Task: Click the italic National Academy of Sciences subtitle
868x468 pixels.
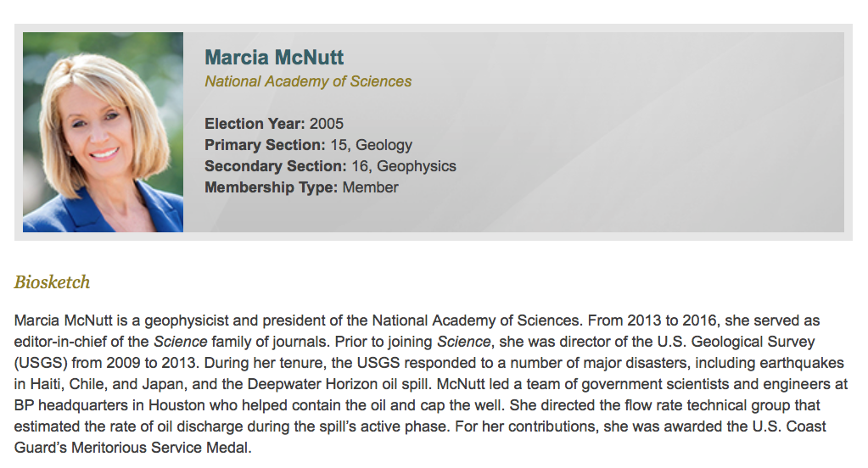Action: 308,81
